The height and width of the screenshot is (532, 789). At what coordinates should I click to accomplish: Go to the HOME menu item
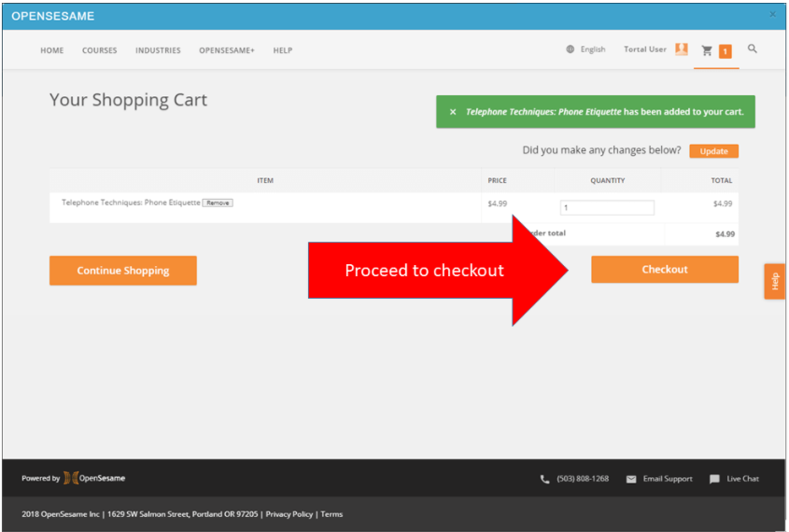[52, 50]
